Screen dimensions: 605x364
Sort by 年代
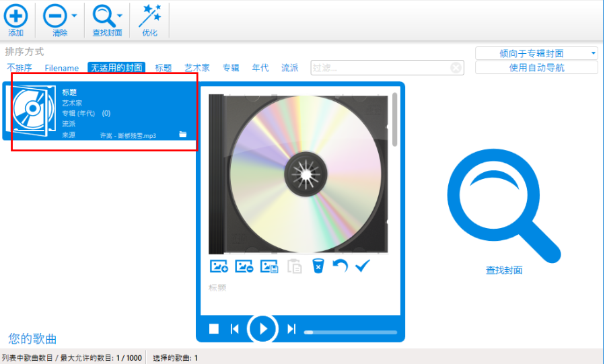point(260,68)
